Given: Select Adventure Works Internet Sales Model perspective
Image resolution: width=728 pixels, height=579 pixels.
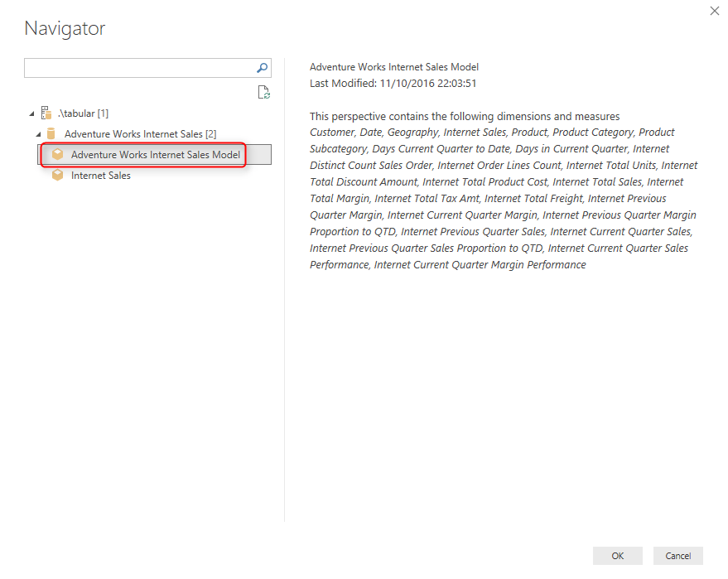Looking at the screenshot, I should (155, 155).
